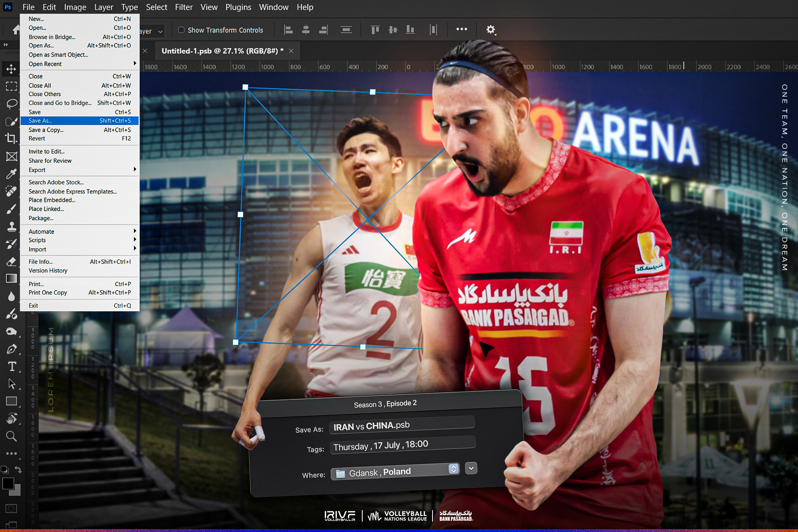Viewport: 798px width, 532px height.
Task: Enable Show Transform Controls checkbox
Action: [181, 30]
